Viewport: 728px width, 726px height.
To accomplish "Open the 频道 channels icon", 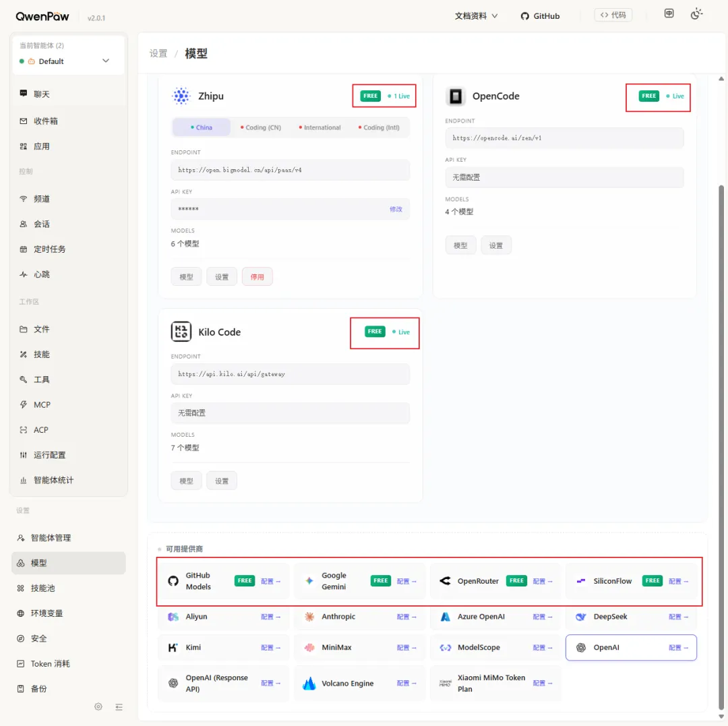I will point(23,199).
